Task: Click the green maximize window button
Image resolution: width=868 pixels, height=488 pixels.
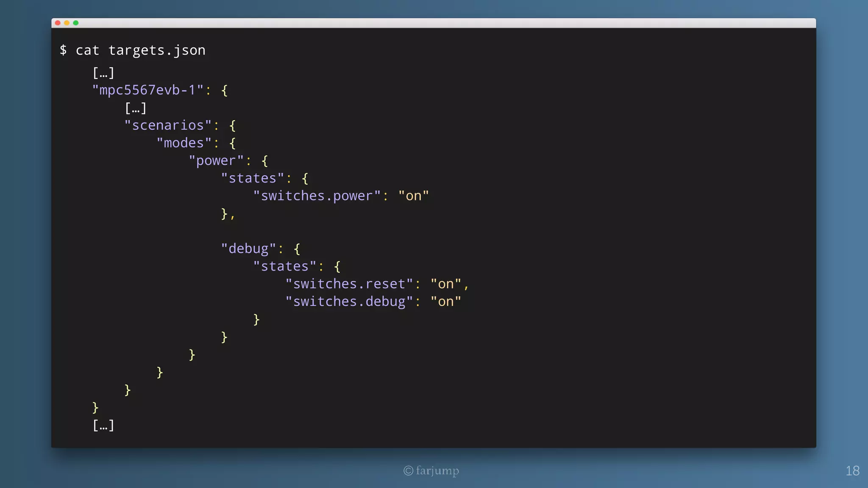Action: pyautogui.click(x=76, y=23)
